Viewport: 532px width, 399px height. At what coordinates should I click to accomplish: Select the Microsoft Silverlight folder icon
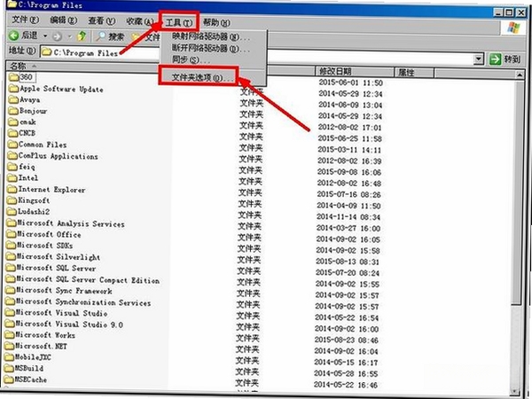[12, 256]
